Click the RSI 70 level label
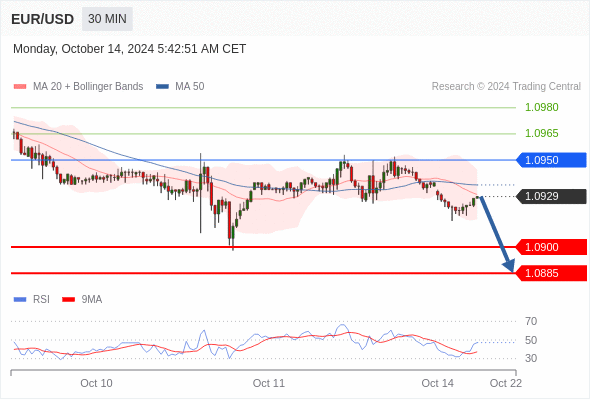The width and height of the screenshot is (590, 400). pos(531,321)
